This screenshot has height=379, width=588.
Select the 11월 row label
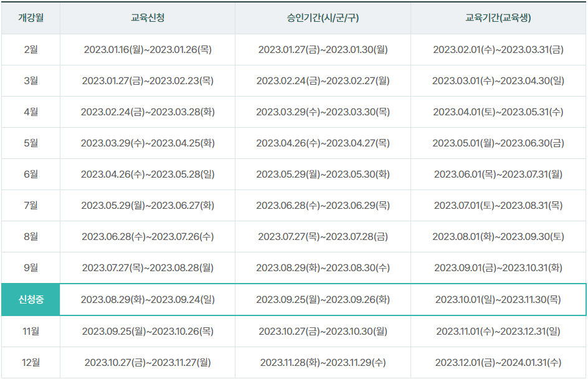click(x=31, y=332)
